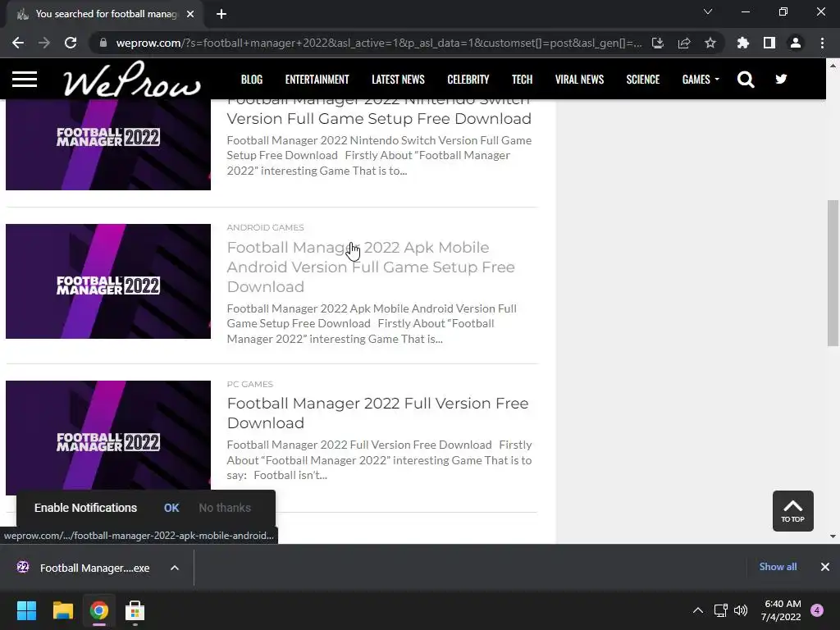Screen dimensions: 840x630
Task: Go forward with browser forward arrow
Action: 44,43
